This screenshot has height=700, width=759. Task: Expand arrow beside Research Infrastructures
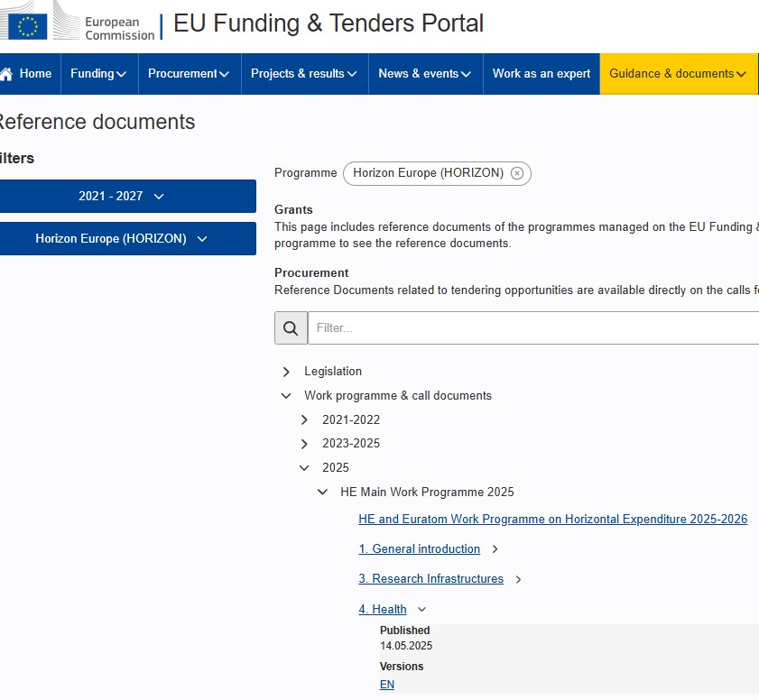coord(518,579)
